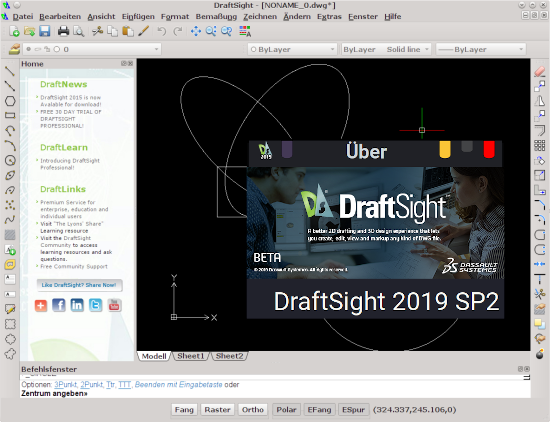The image size is (550, 422).
Task: Click the Pattern array tool icon
Action: pos(540,145)
